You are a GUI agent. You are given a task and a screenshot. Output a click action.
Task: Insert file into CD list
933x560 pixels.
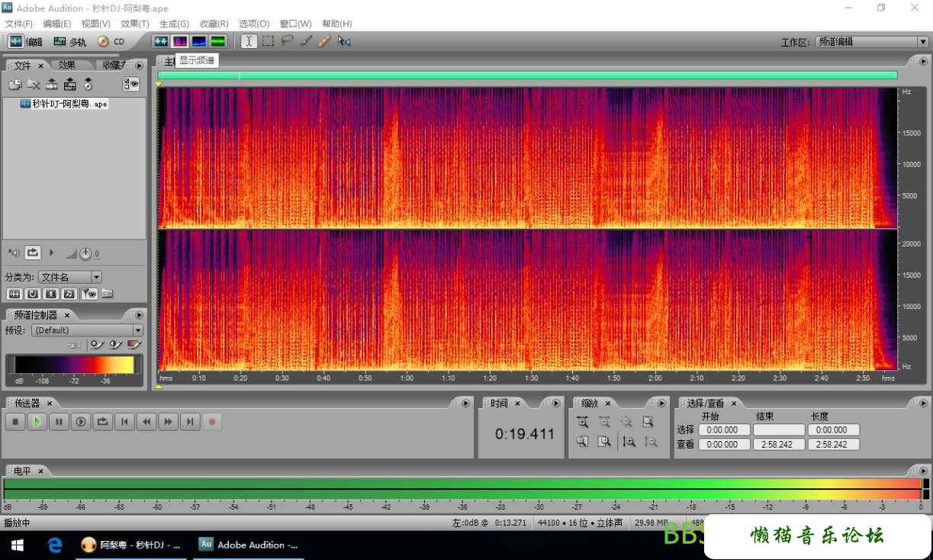88,85
